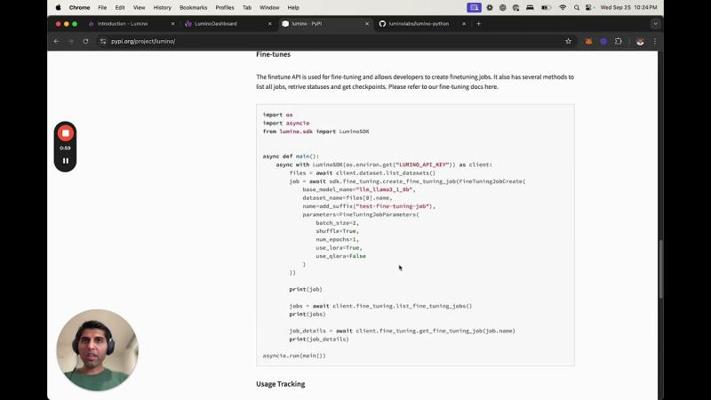Open a new browser tab with plus

point(478,23)
